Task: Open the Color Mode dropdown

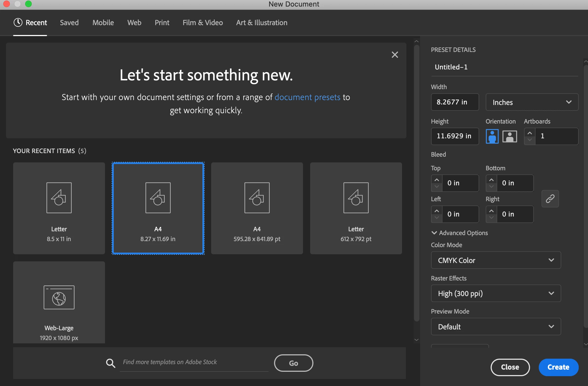Action: click(x=496, y=260)
